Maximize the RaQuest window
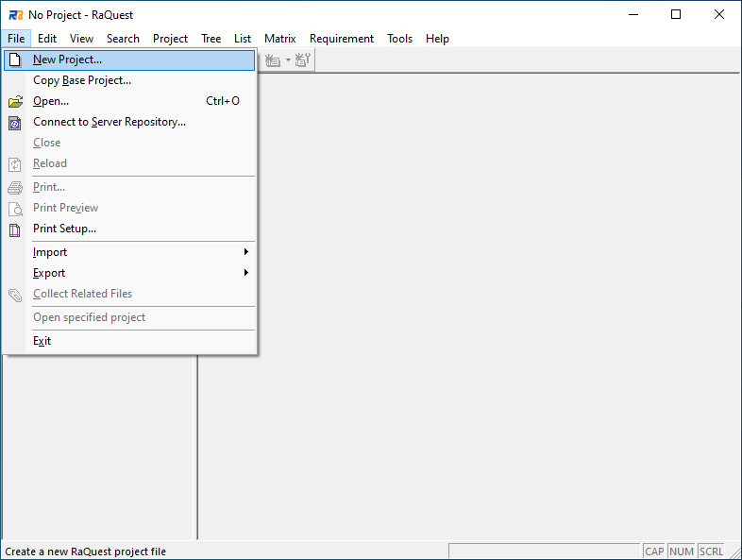This screenshot has height=560, width=742. (x=676, y=15)
